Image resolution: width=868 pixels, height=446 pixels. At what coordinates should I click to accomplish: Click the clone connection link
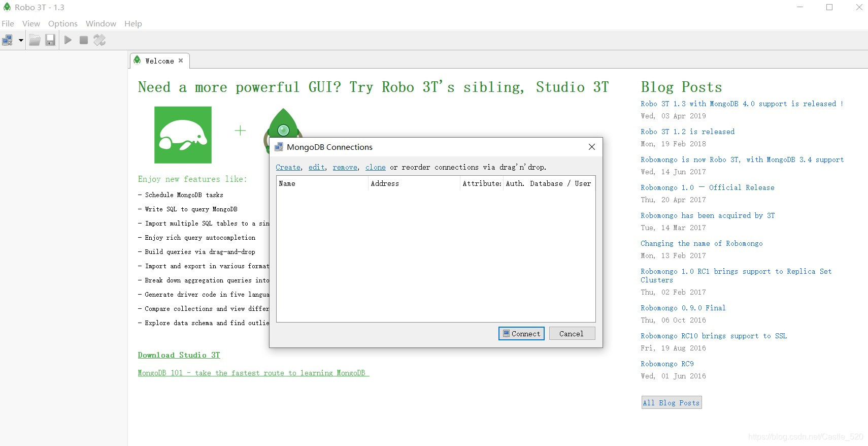click(x=375, y=167)
